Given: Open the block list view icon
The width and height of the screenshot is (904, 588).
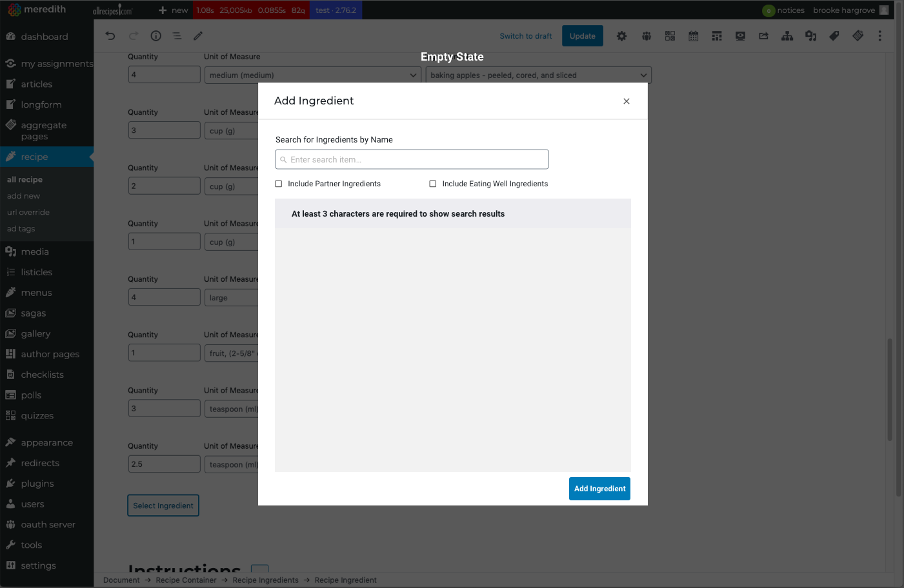Looking at the screenshot, I should click(x=177, y=36).
